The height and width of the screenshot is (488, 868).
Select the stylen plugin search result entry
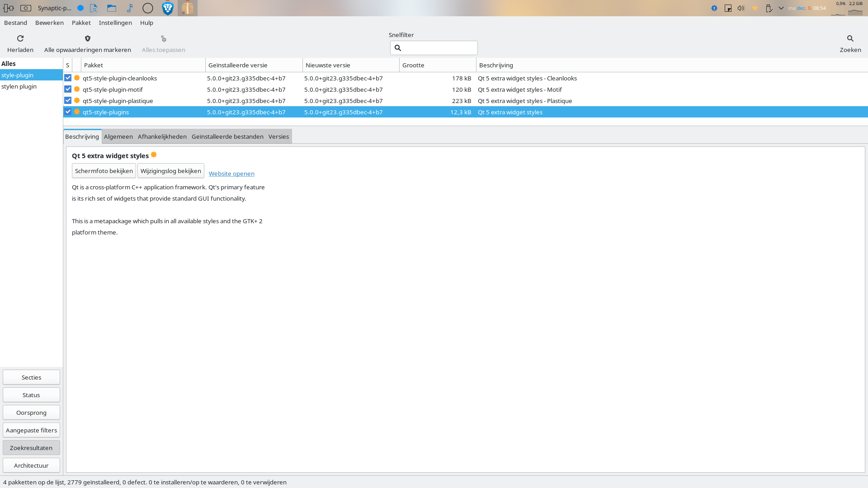(x=31, y=86)
